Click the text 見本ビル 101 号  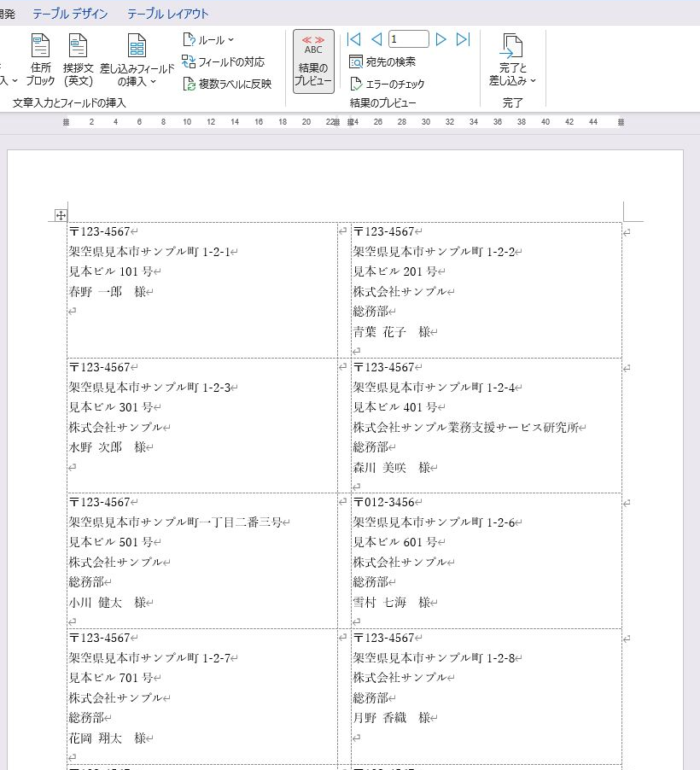point(111,271)
